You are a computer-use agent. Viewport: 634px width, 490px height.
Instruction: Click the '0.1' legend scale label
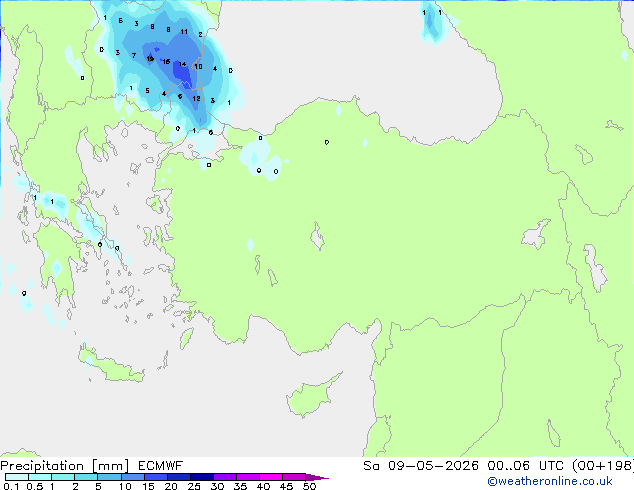pyautogui.click(x=11, y=486)
